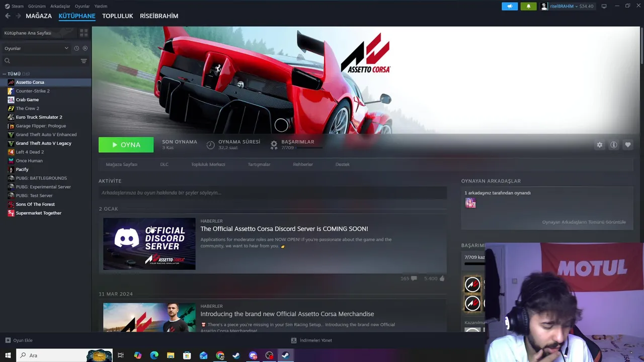Open the Windows Start button

(x=8, y=355)
